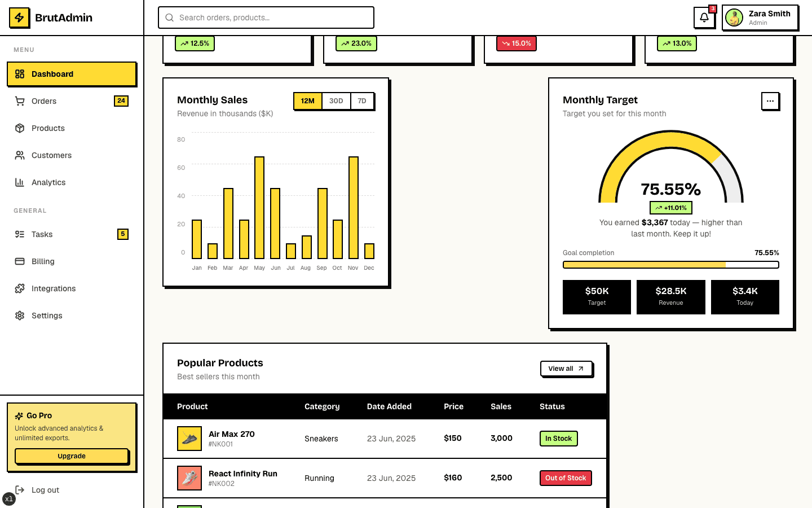Click the +11.01% change badge
The height and width of the screenshot is (508, 812).
(x=671, y=208)
